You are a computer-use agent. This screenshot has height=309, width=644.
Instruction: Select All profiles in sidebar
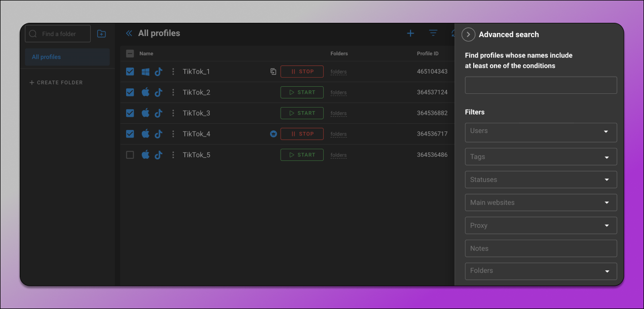pyautogui.click(x=67, y=57)
